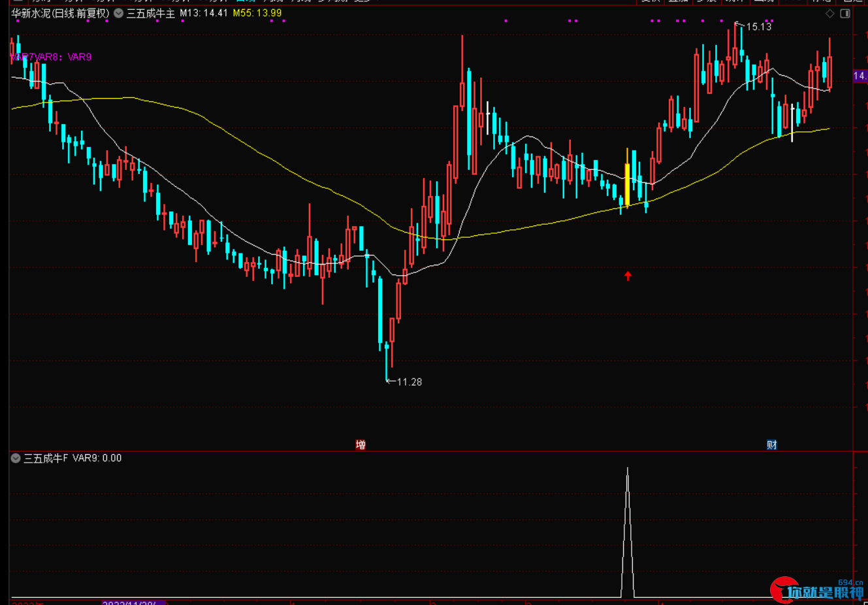Screen dimensions: 868x605
Task: Click the stock title 华新水泥(日线.前复权)
Action: [60, 13]
